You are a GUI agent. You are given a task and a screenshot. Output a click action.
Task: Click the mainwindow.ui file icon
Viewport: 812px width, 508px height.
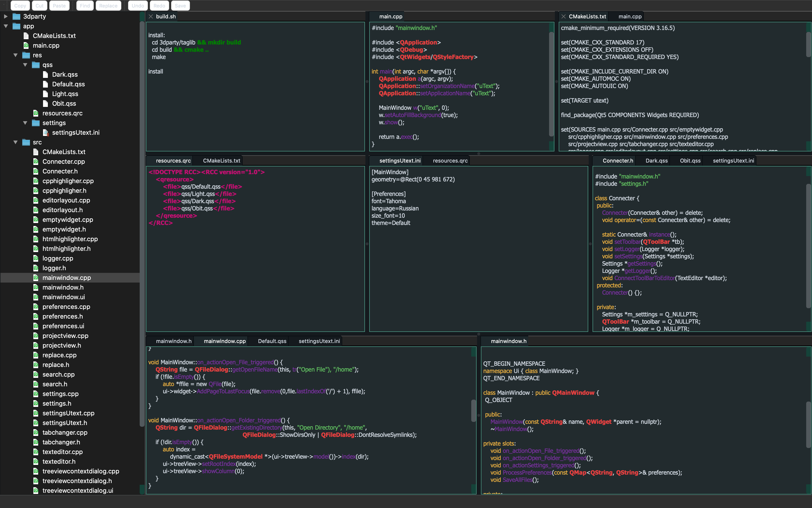tap(36, 297)
